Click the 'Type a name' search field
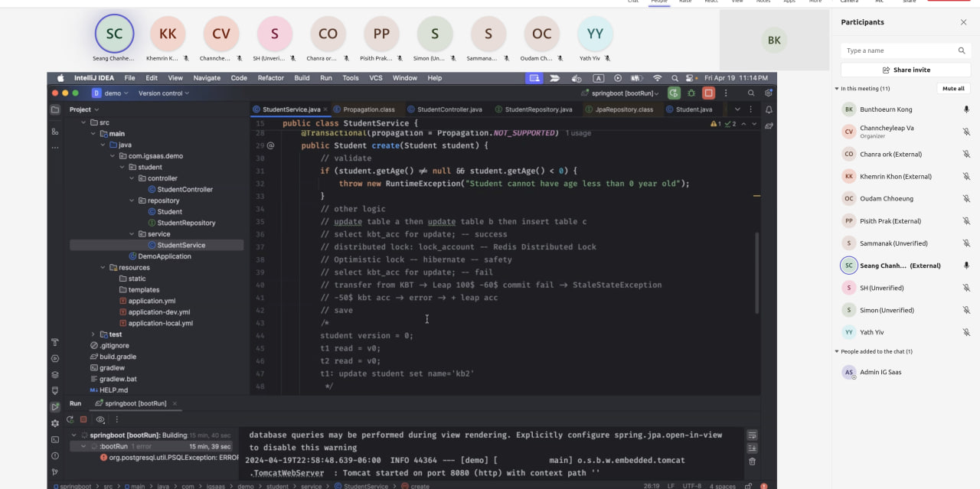Viewport: 980px width, 489px height. tap(906, 51)
